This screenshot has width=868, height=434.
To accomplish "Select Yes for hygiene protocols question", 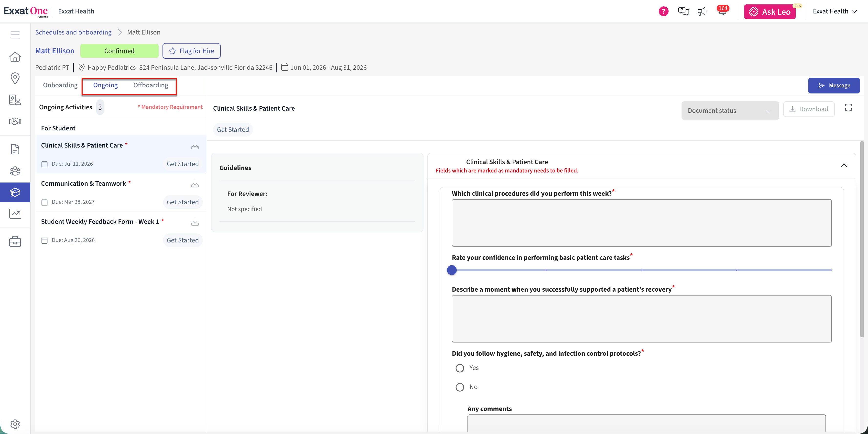I will (460, 368).
